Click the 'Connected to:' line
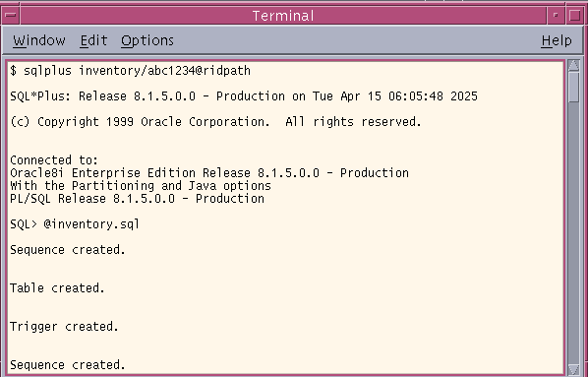This screenshot has height=377, width=588. [x=54, y=160]
